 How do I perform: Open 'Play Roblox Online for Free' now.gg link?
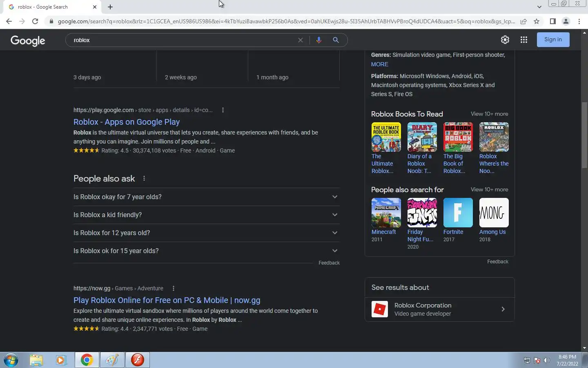pos(167,300)
